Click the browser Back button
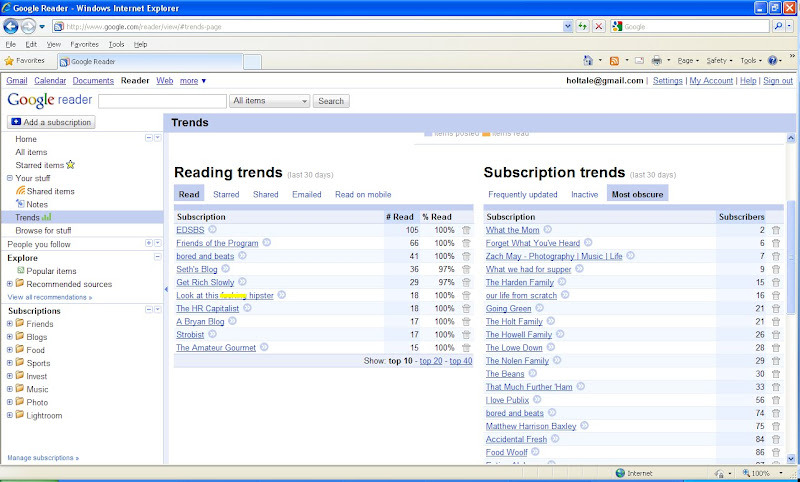This screenshot has height=482, width=800. [x=11, y=26]
